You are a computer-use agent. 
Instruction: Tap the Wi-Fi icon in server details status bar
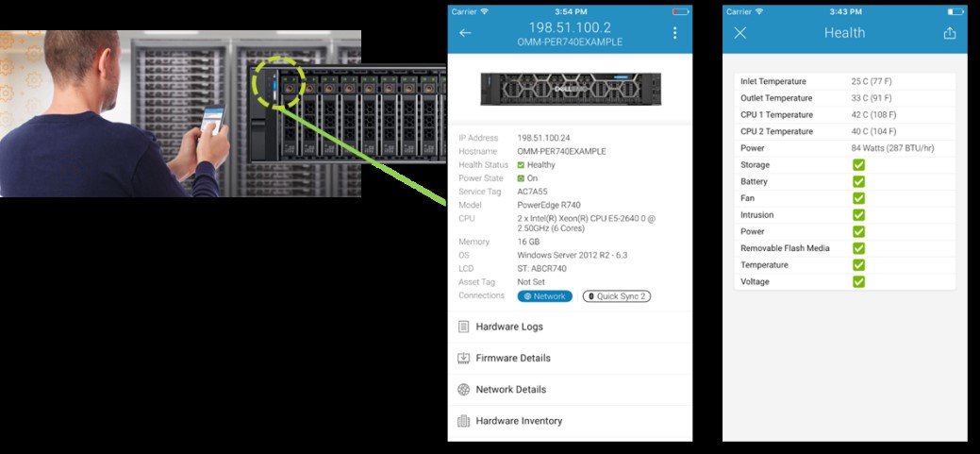[x=485, y=12]
